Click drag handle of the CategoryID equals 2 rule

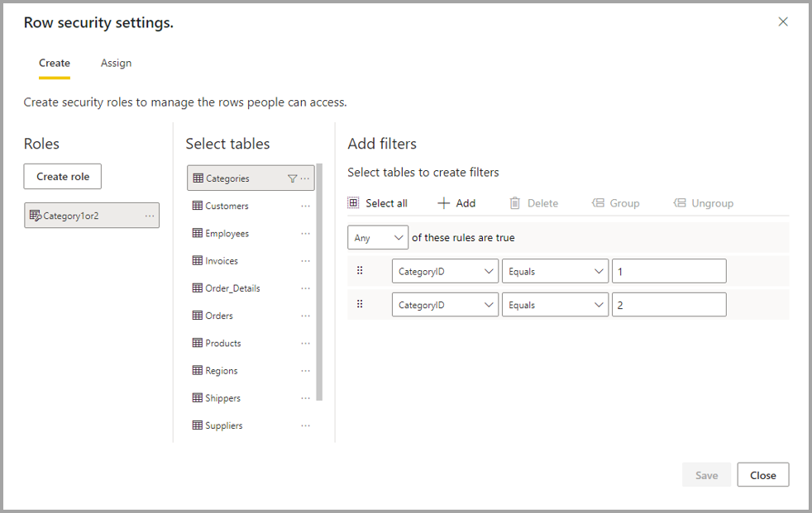(360, 304)
